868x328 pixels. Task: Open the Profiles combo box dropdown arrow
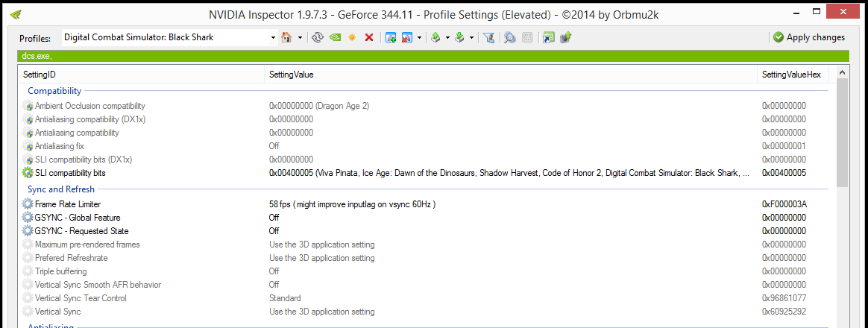[x=273, y=37]
